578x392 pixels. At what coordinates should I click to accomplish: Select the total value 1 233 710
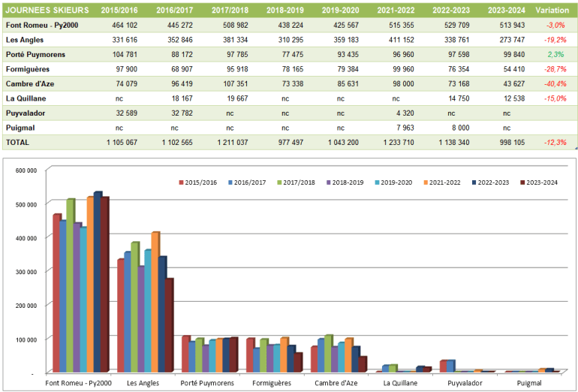397,142
